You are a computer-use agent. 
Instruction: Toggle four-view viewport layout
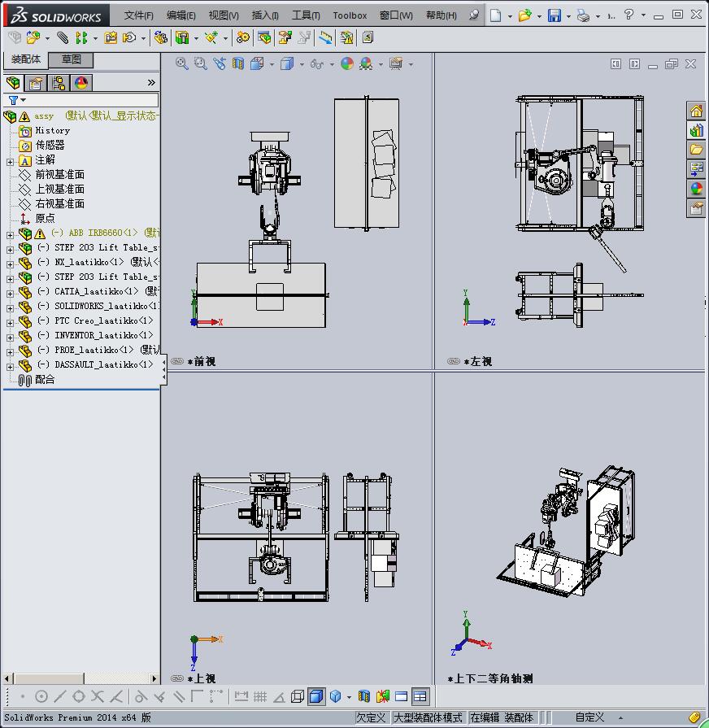click(420, 696)
